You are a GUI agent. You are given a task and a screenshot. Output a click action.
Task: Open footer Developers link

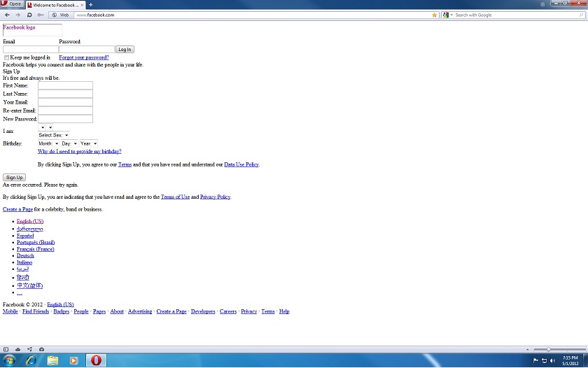point(203,311)
